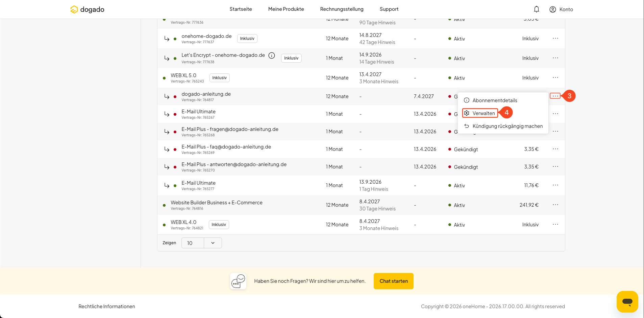Open the floating chat widget bubble
The height and width of the screenshot is (318, 644).
click(627, 301)
